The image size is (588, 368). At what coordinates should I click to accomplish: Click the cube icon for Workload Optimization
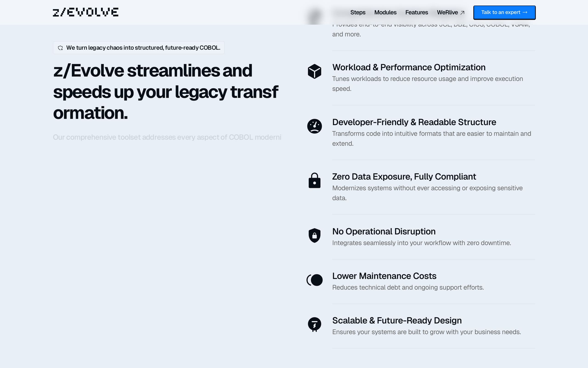(x=314, y=71)
